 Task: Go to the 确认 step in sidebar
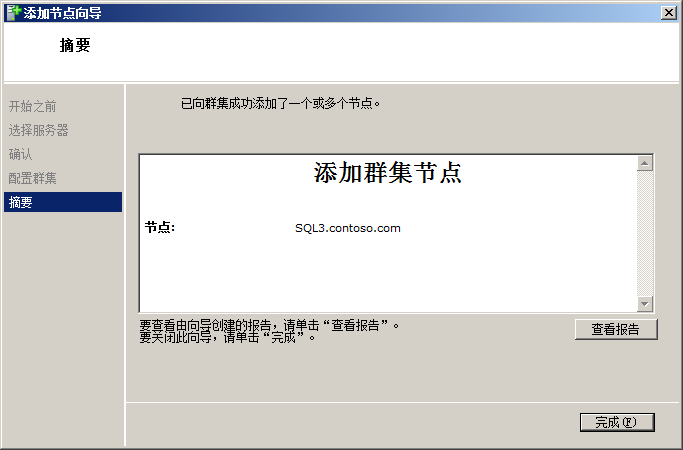[21, 154]
